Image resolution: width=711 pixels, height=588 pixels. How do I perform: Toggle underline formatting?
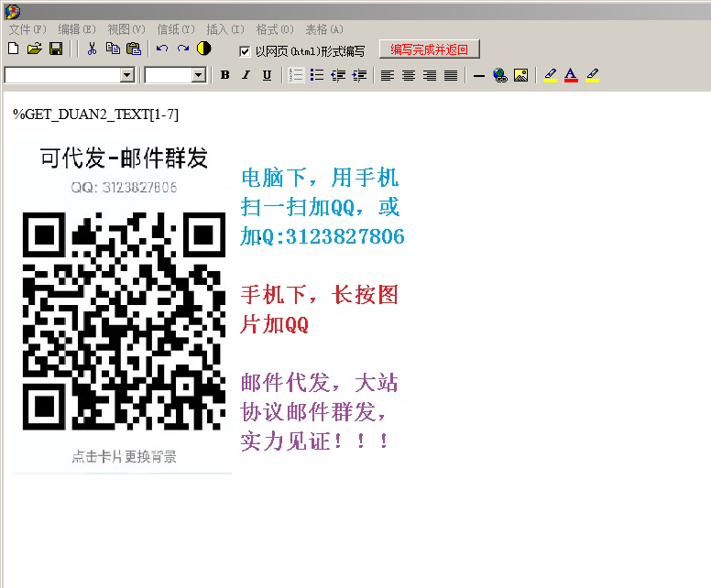click(267, 75)
